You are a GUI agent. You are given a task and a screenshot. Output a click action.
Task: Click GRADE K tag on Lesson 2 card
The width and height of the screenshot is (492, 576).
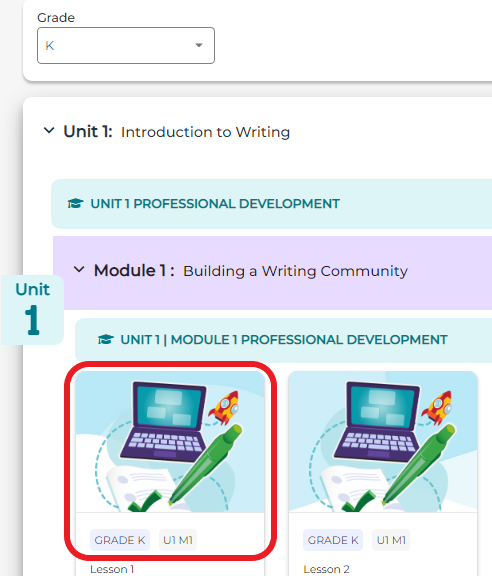(333, 540)
